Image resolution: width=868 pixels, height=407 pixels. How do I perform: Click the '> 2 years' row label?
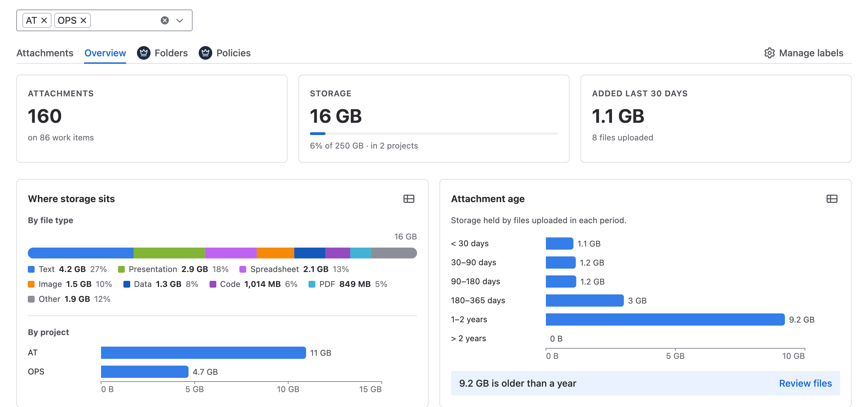(469, 338)
